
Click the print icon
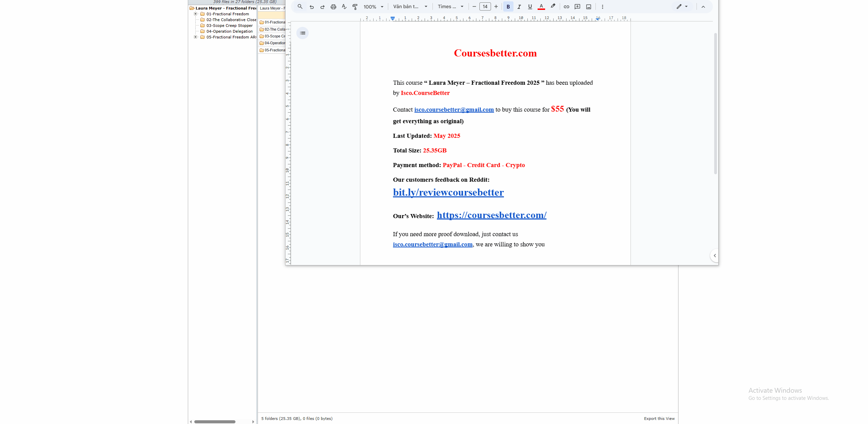(333, 7)
